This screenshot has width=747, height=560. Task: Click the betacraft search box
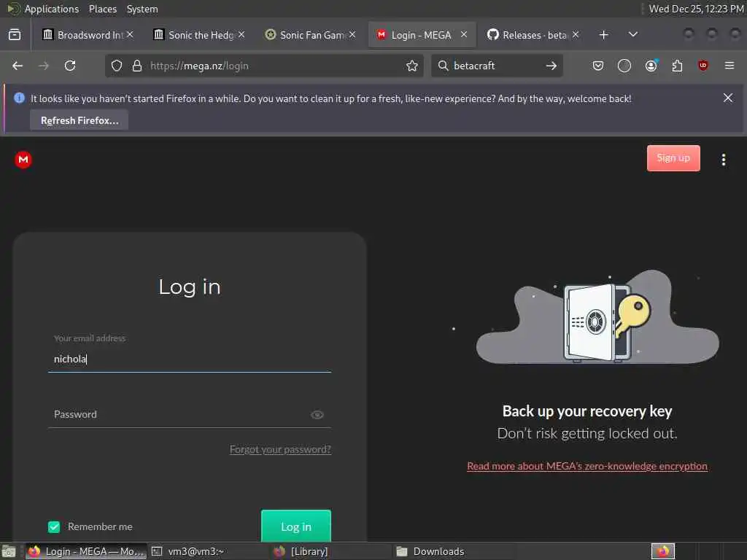click(495, 66)
